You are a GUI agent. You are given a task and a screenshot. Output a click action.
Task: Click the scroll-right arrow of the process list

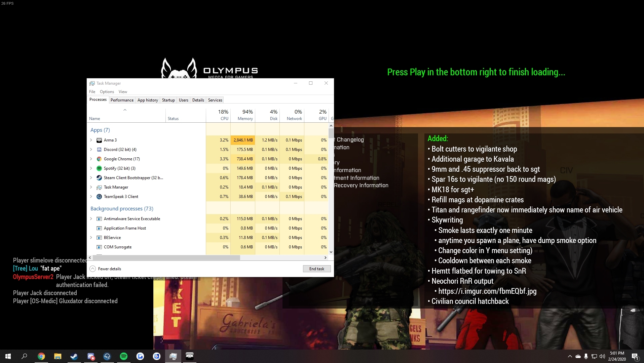coord(325,258)
